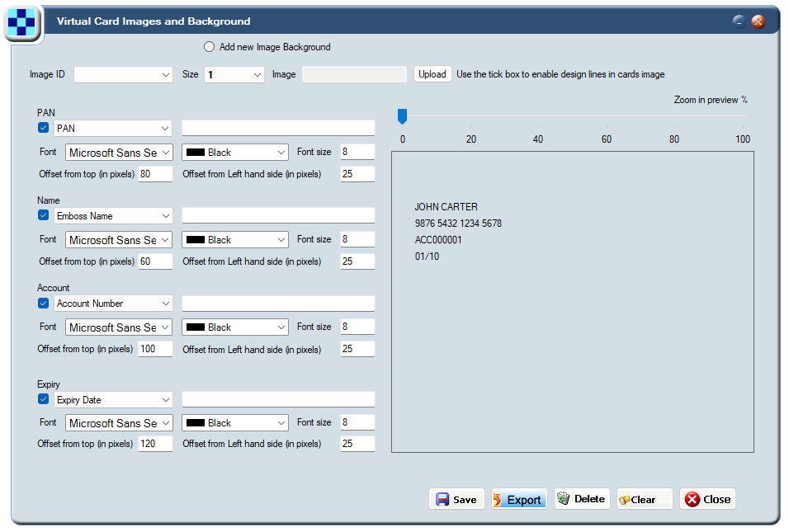Click the title bar minimize icon
Screen dimensions: 789x532
(x=739, y=21)
